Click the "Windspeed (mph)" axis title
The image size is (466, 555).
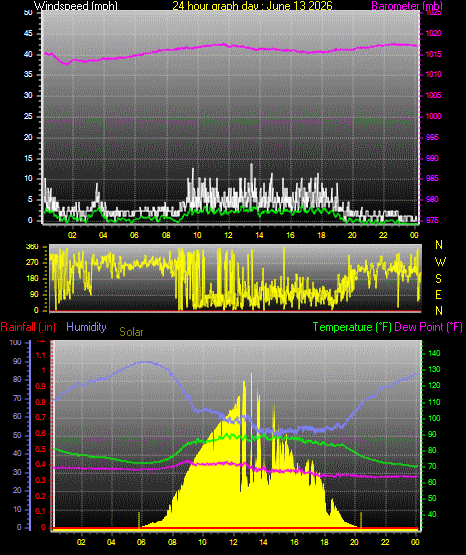click(x=75, y=6)
